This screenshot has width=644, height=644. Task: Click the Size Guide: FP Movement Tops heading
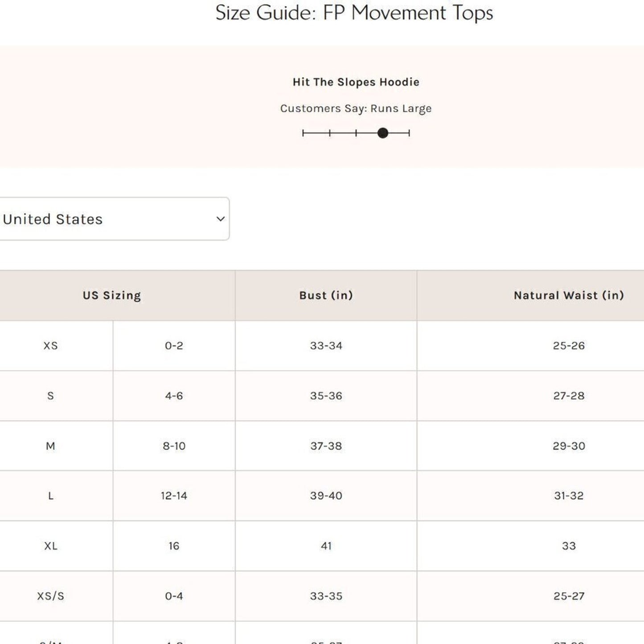tap(354, 13)
